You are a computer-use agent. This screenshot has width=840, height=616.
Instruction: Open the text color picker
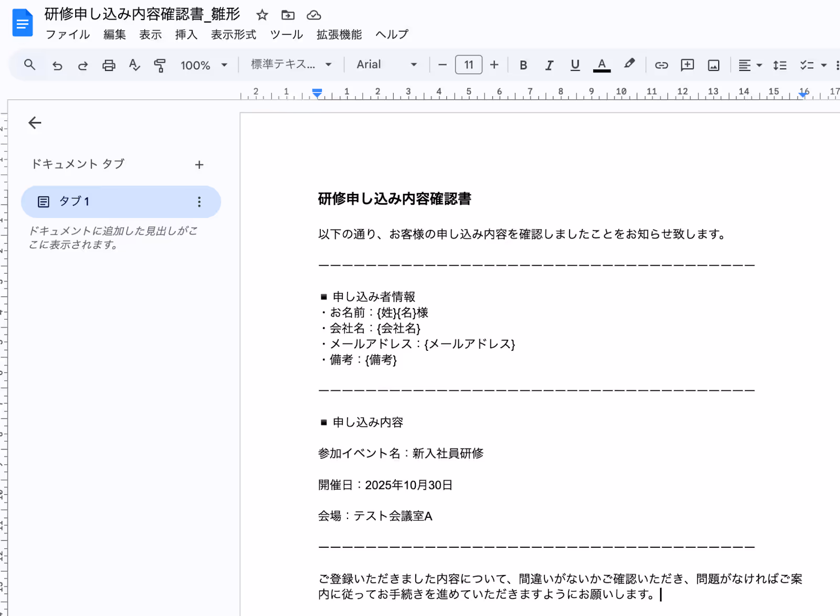coord(602,65)
